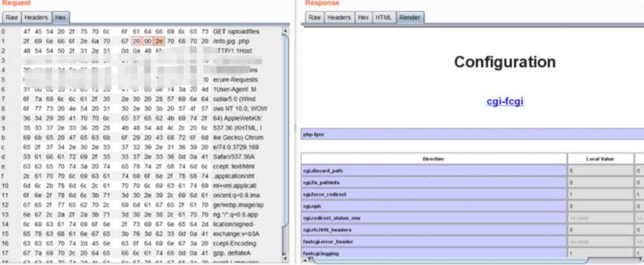This screenshot has height=265, width=644.
Task: Click the php-fpm section header bar
Action: (x=472, y=135)
